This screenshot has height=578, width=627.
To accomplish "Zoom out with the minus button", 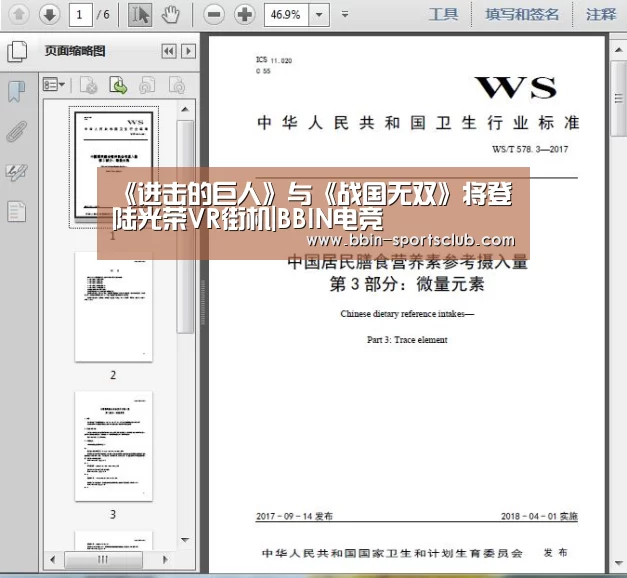I will [214, 15].
